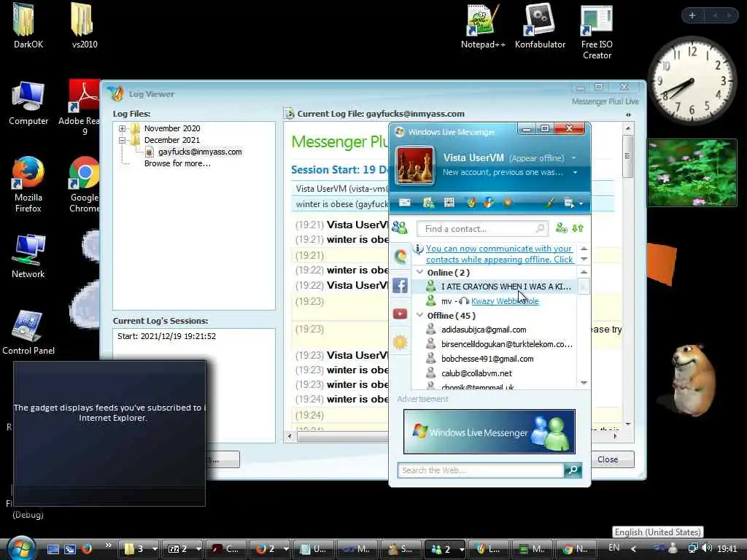Click the analog clock gadget
Screen dimensions: 747x560
[692, 80]
